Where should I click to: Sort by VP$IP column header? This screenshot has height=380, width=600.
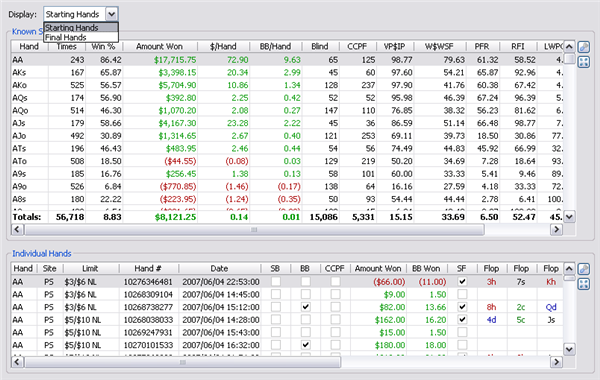pyautogui.click(x=395, y=47)
